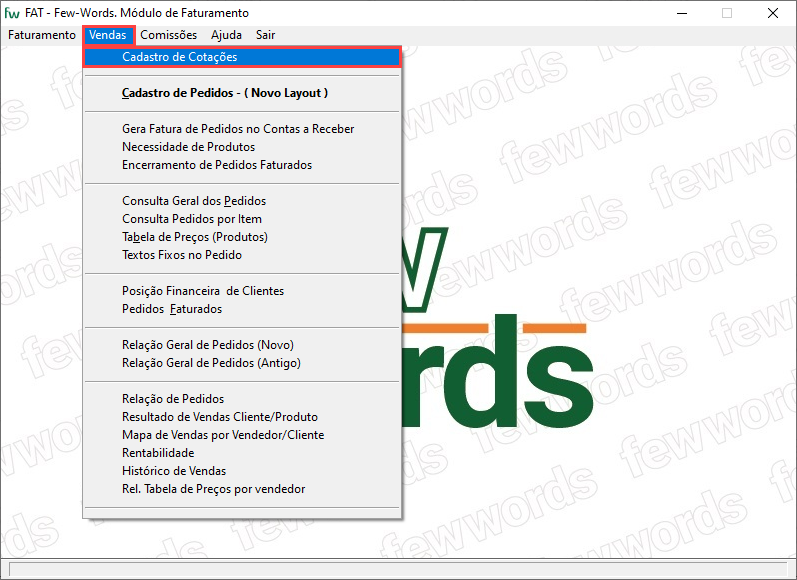Close the FAT Few-Words window
The height and width of the screenshot is (580, 797).
click(x=773, y=13)
